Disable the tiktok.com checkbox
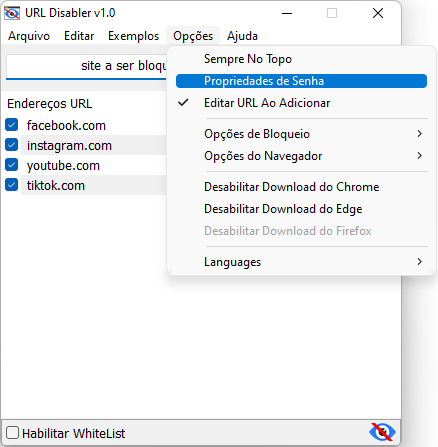This screenshot has height=447, width=438. (12, 185)
